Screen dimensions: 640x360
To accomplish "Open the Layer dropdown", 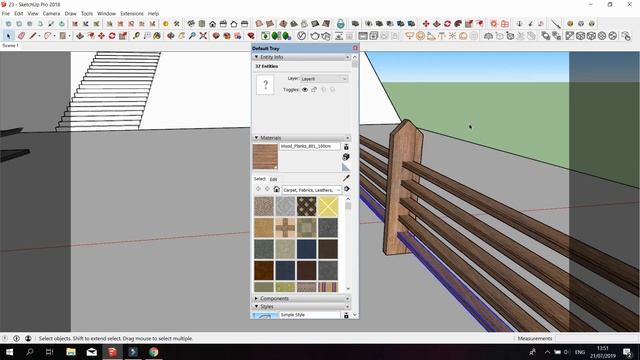I will click(x=324, y=79).
